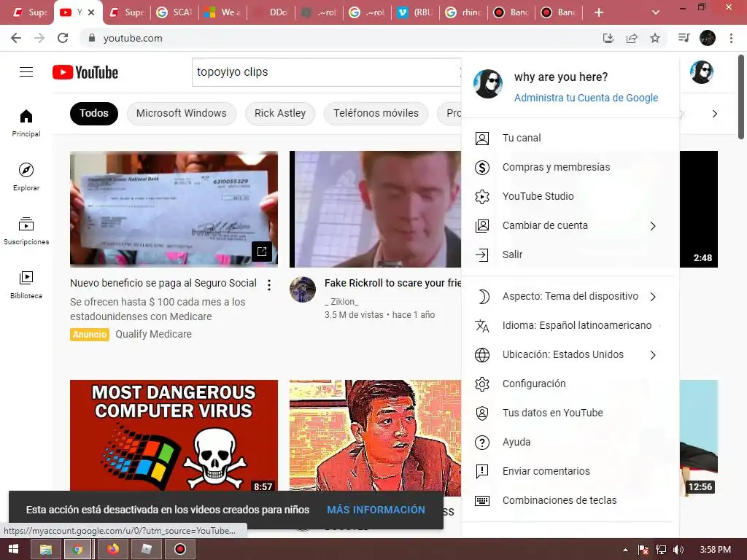Screen dimensions: 747x560
Task: Close the YouTube browser tab
Action: pos(91,12)
